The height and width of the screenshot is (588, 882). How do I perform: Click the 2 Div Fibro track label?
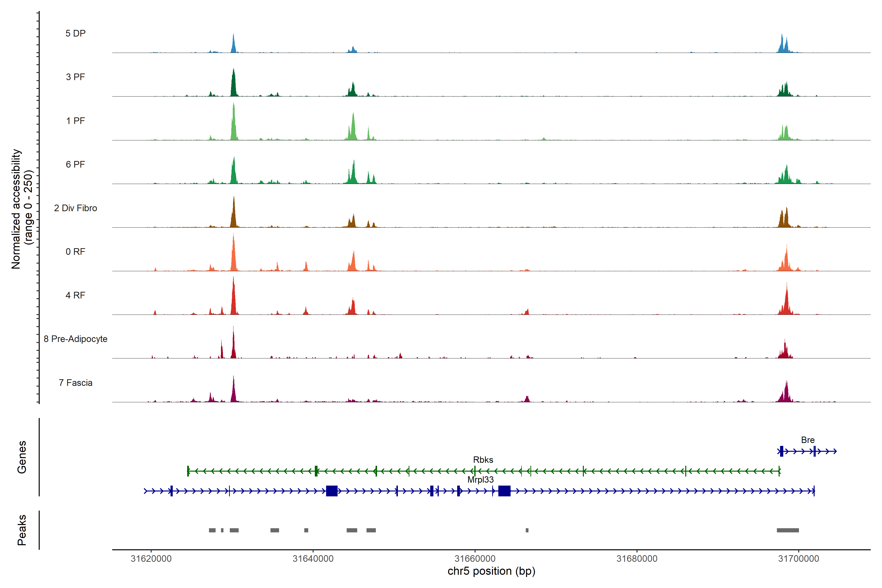tap(75, 208)
